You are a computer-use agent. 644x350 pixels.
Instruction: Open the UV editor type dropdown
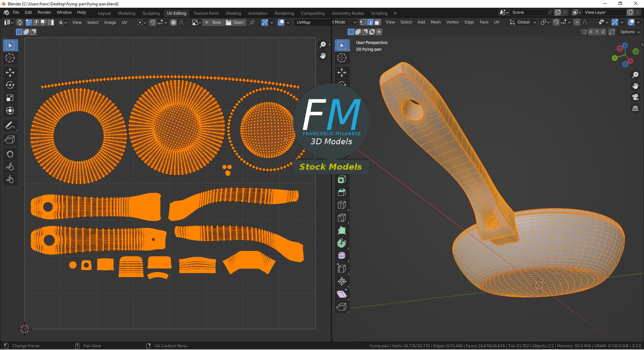pos(8,23)
